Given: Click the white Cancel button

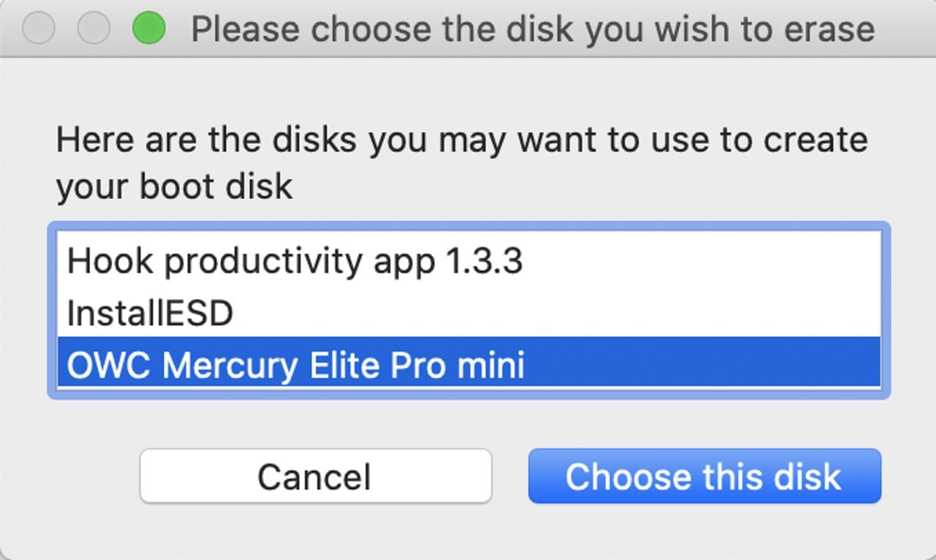Looking at the screenshot, I should tap(315, 476).
